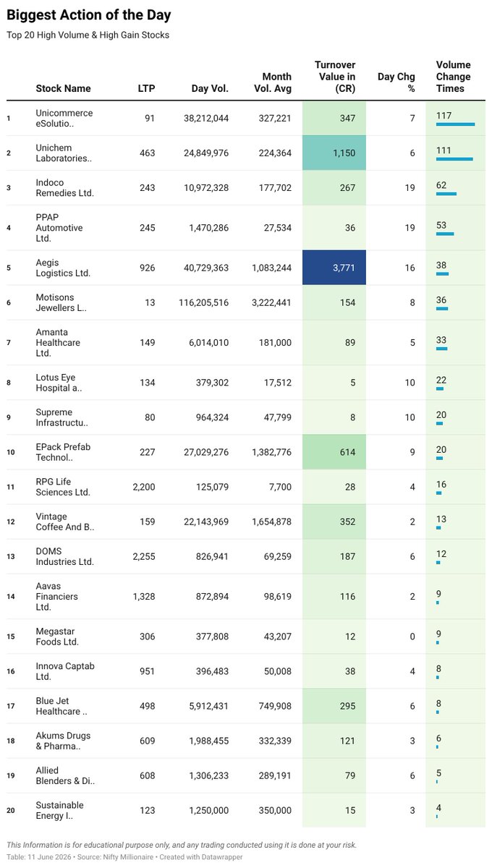
Task: Click the 350,000 month volume average
Action: tap(275, 810)
